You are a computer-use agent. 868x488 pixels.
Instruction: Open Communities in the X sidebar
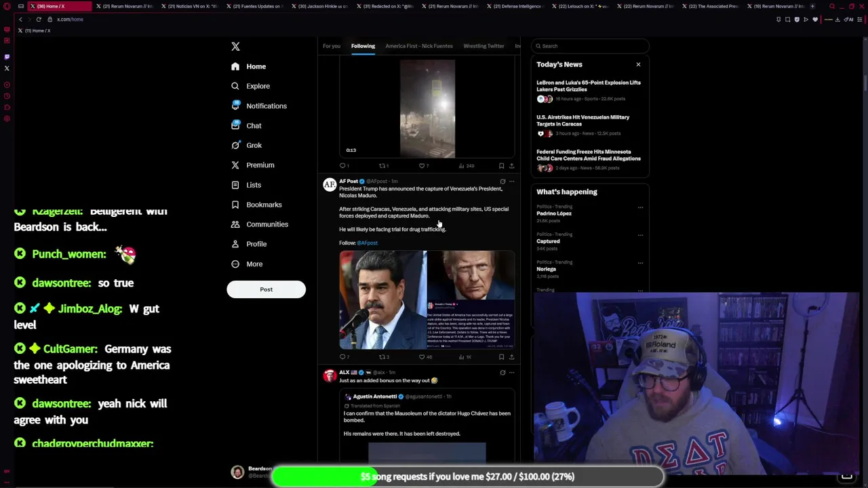coord(259,224)
